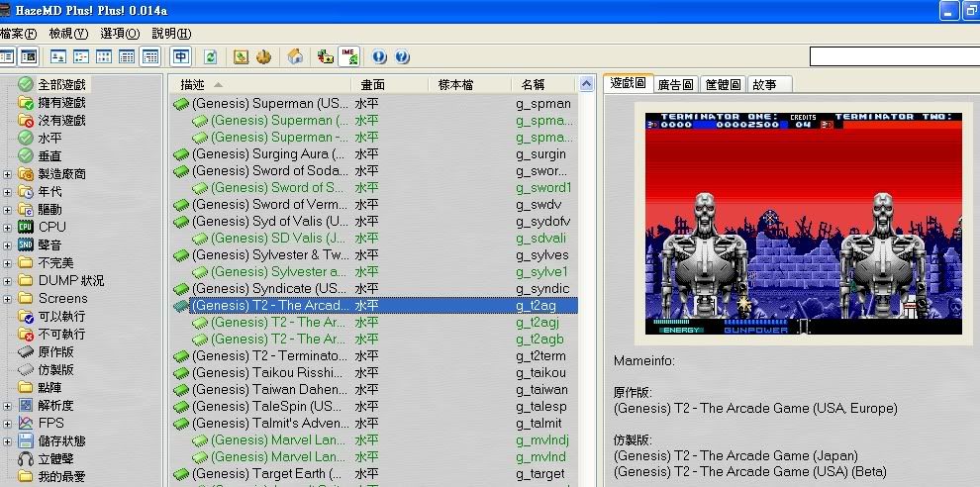
Task: Select (Genesis) Surging Aura row
Action: [373, 153]
